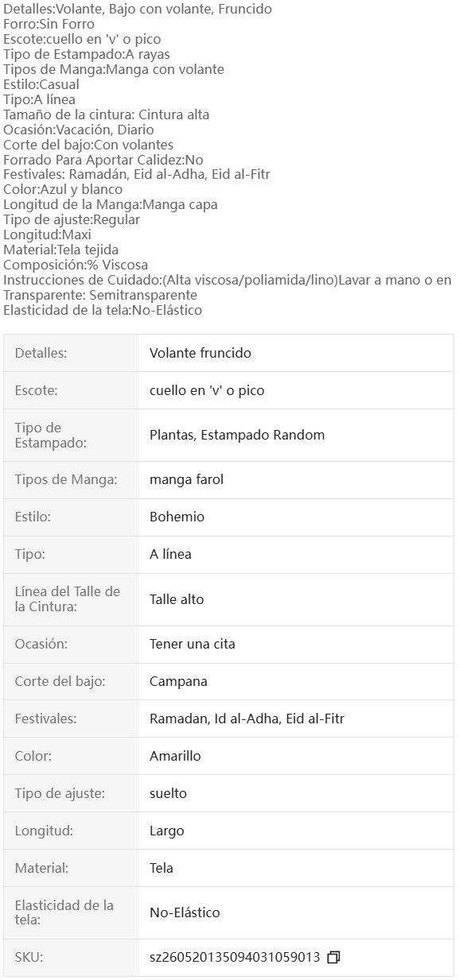Select 'Tener una cita' occasion value
The image size is (459, 980).
pyautogui.click(x=193, y=644)
